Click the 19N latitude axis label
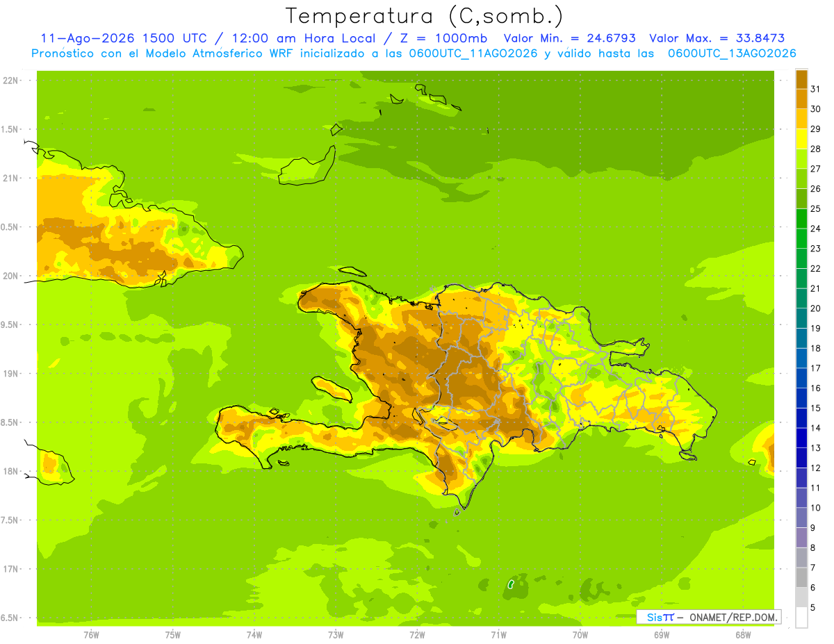The image size is (834, 644). 10,374
